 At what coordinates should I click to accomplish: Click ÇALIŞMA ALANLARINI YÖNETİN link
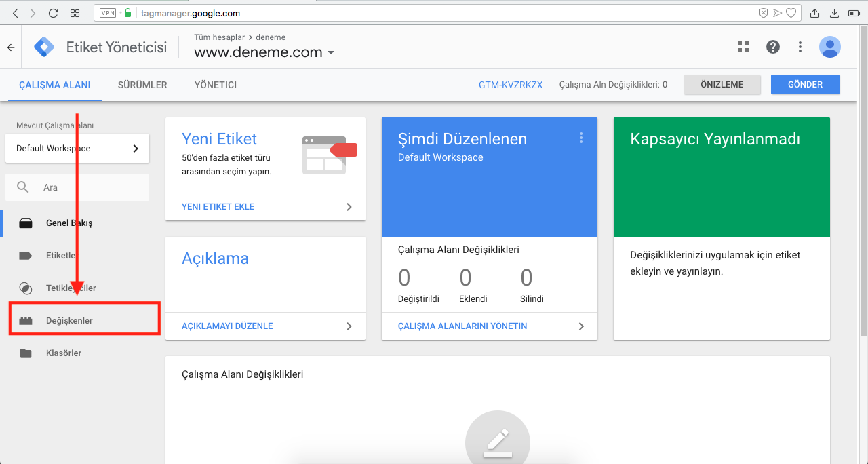click(462, 326)
